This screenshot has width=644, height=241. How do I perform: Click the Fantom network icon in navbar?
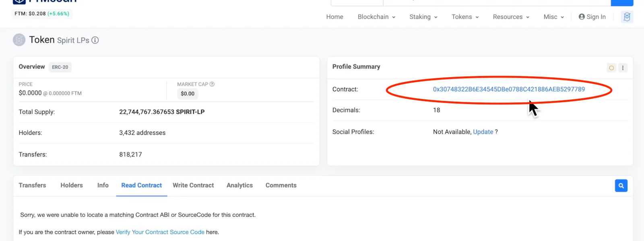point(627,17)
